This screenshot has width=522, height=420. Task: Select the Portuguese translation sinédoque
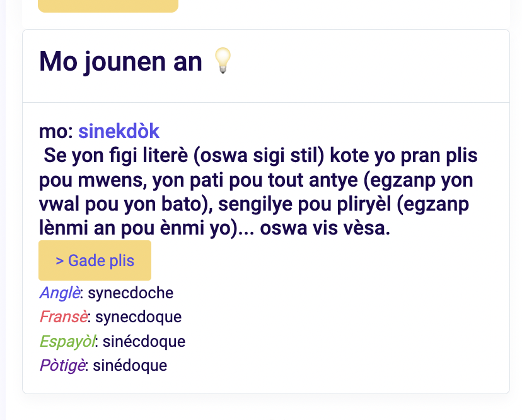(130, 365)
